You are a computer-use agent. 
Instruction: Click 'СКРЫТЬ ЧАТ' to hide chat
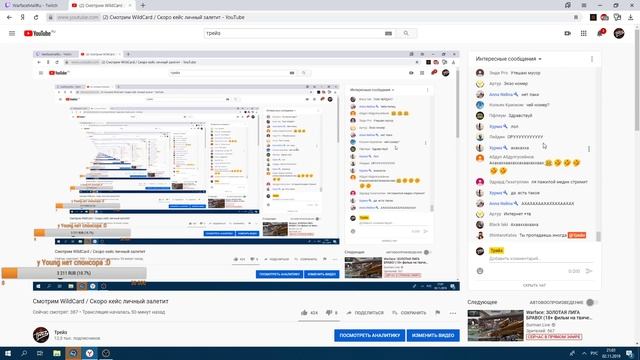[534, 285]
